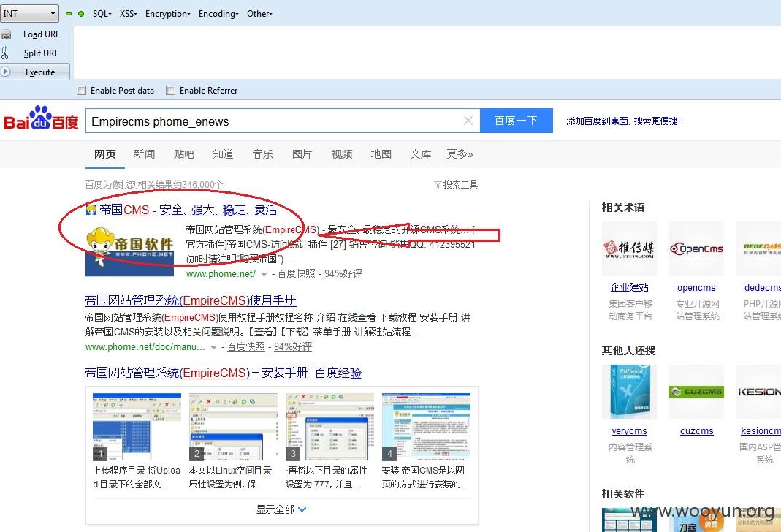The image size is (781, 532).
Task: Click the 百度一下 search button
Action: [516, 121]
